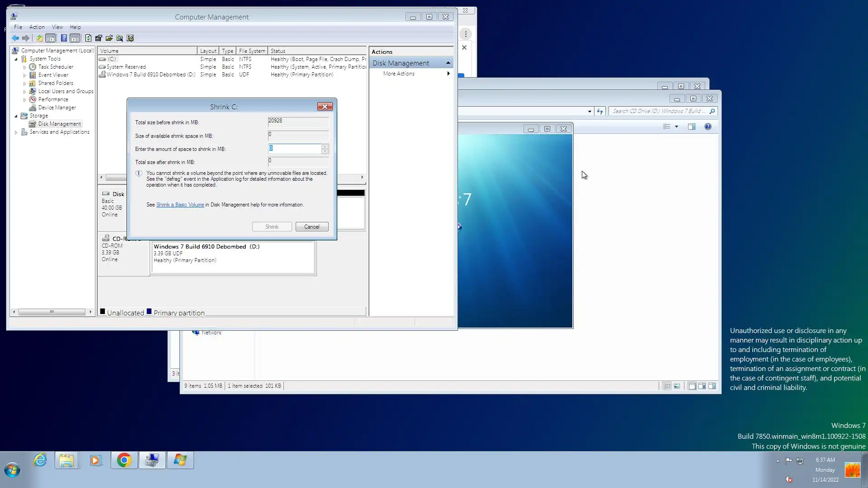Click Cancel in Shrink dialog
The width and height of the screenshot is (868, 488).
point(311,227)
